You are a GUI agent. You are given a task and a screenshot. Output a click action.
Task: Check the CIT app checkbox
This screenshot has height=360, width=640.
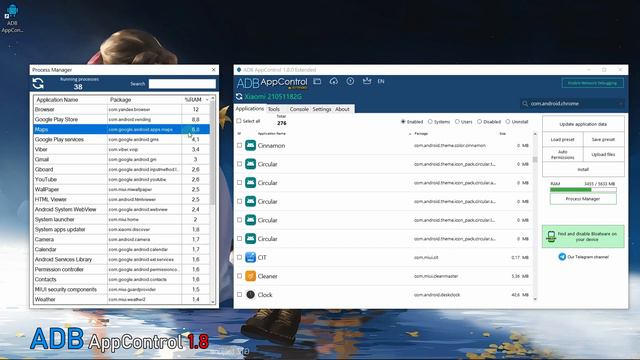(x=239, y=257)
